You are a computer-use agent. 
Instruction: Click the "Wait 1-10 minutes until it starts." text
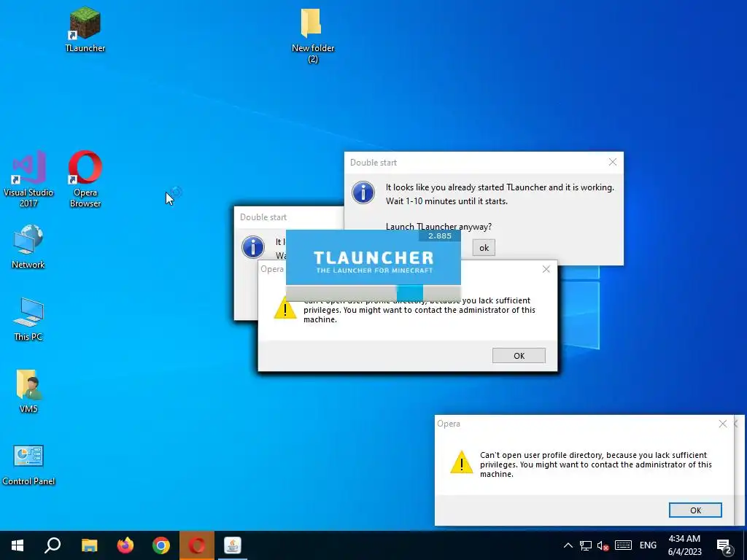click(446, 201)
